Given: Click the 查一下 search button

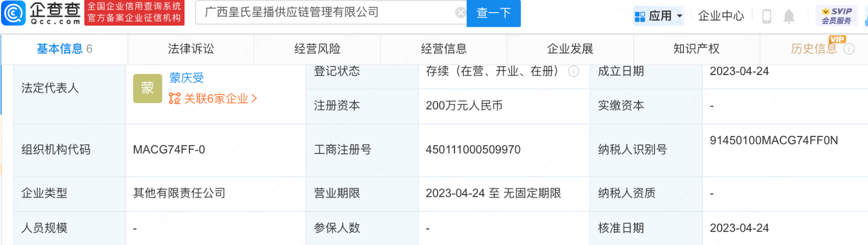Looking at the screenshot, I should pos(493,13).
